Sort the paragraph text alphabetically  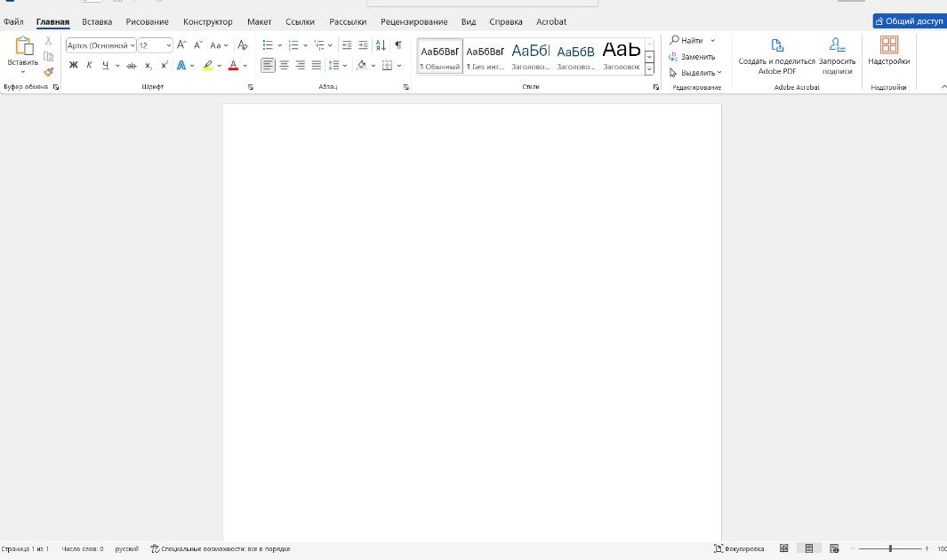click(381, 45)
